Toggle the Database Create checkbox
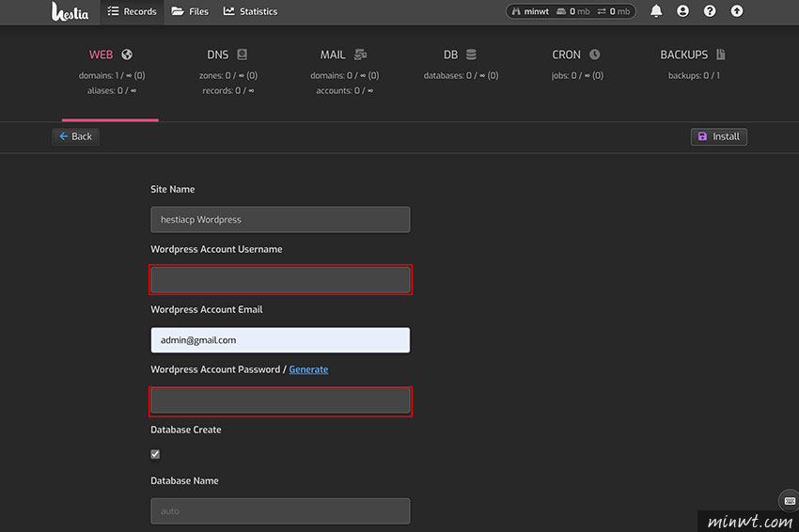 pyautogui.click(x=155, y=454)
